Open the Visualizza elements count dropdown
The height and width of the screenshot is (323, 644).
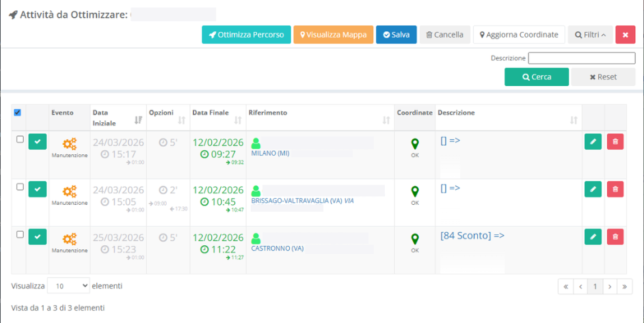(68, 285)
